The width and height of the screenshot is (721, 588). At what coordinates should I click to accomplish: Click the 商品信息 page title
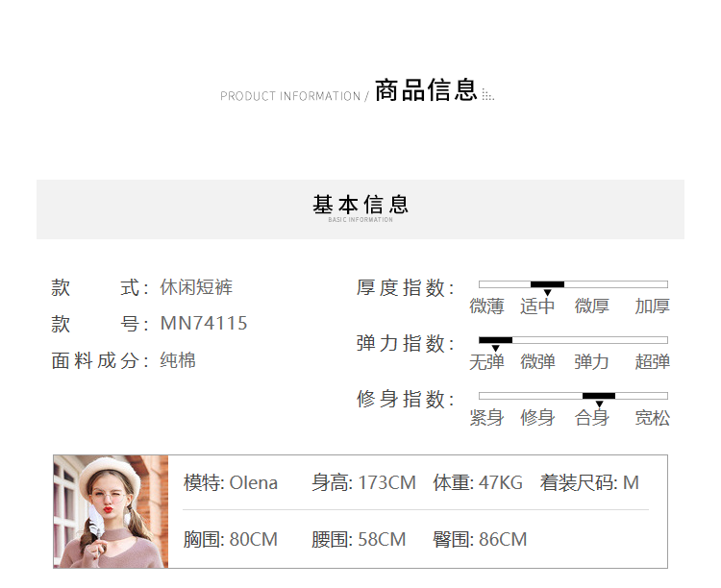tap(426, 91)
